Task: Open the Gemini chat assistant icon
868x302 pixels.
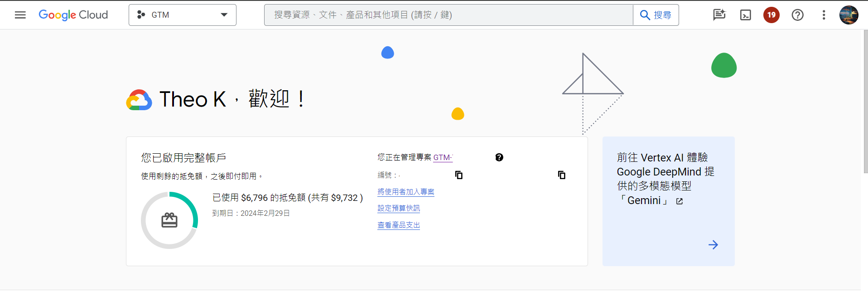Action: (719, 15)
